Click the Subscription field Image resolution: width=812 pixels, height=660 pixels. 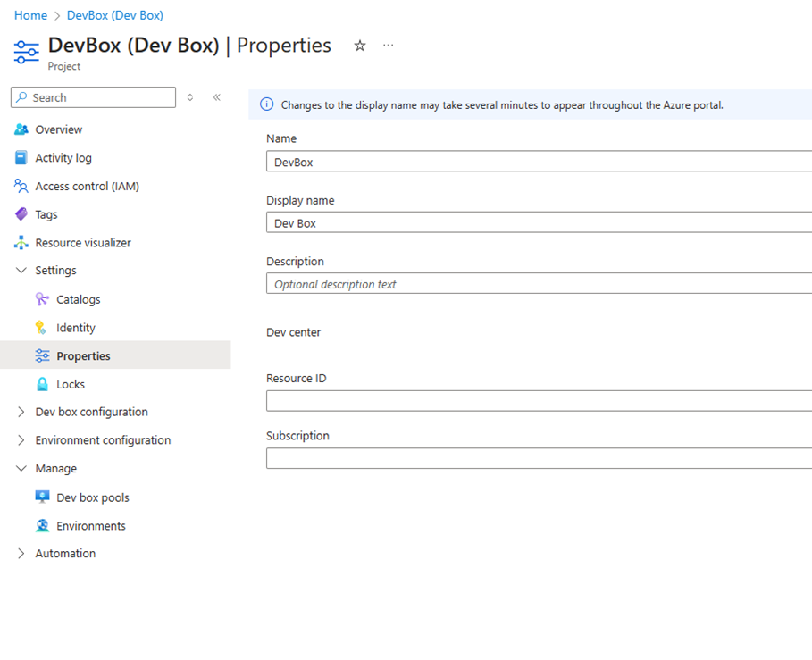(539, 458)
